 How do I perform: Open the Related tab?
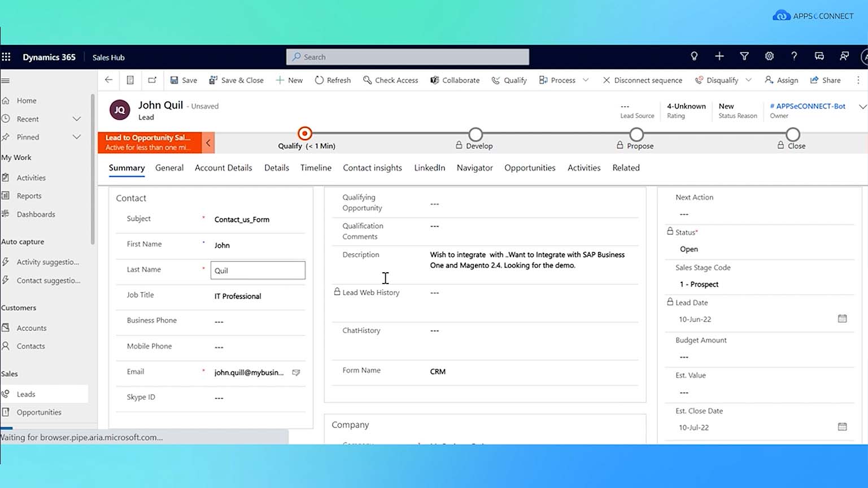pyautogui.click(x=626, y=168)
